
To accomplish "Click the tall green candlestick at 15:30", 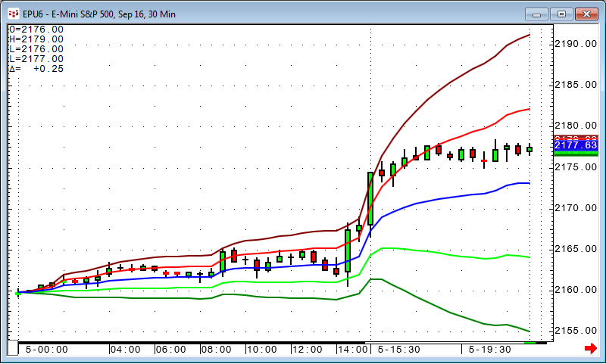I will coord(370,199).
